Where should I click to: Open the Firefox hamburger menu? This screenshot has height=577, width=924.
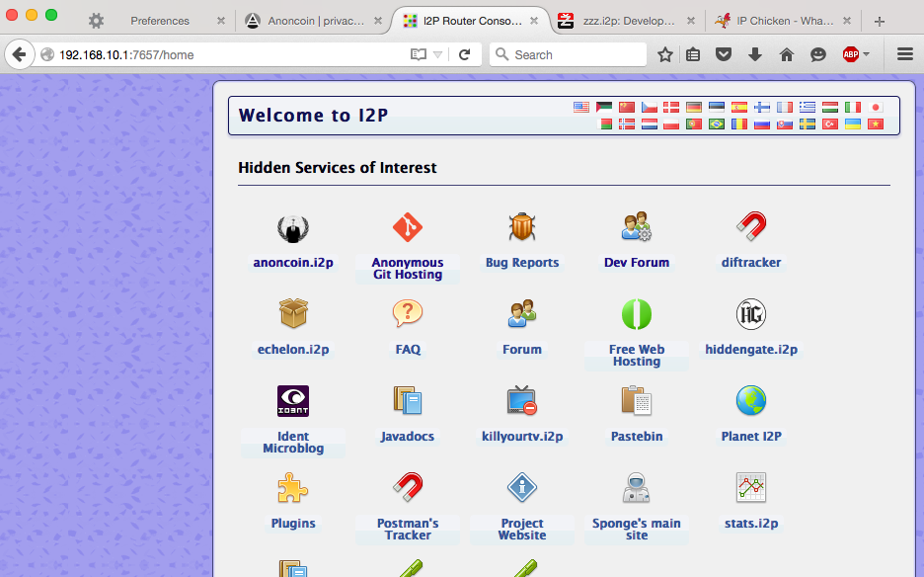pos(905,55)
